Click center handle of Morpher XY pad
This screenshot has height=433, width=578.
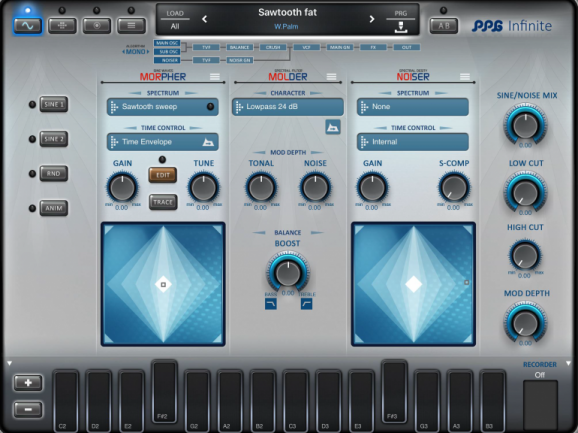click(163, 284)
